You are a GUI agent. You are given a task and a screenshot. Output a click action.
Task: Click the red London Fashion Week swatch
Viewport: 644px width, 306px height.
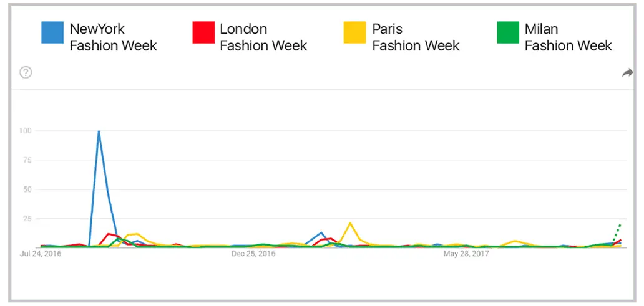(x=203, y=33)
